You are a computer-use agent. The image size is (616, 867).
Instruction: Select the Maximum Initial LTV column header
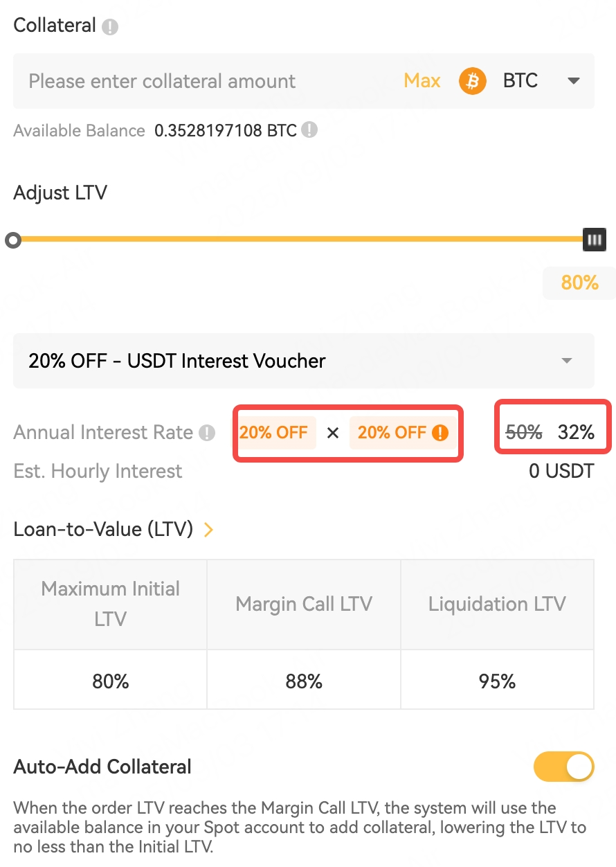[110, 604]
